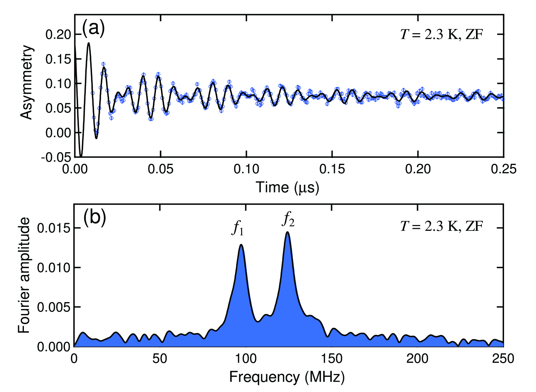The height and width of the screenshot is (392, 536).
Task: Click the top of the f1 Fourier peak
Action: pyautogui.click(x=241, y=245)
